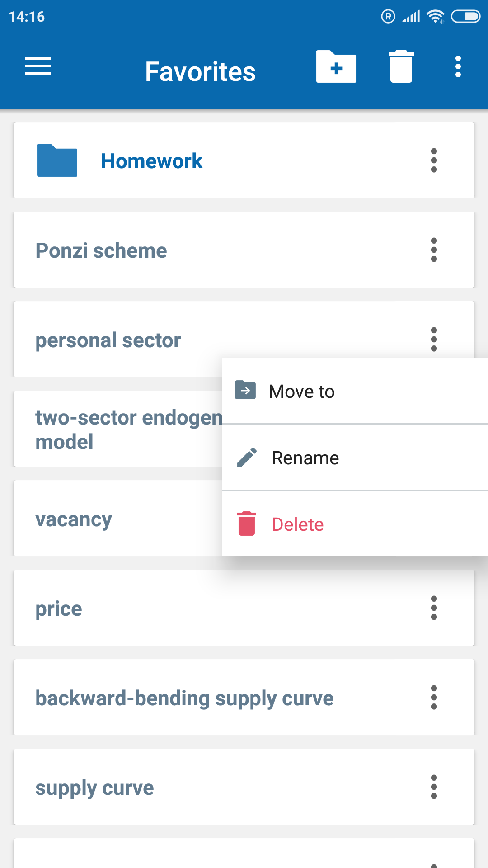Open options for backward-bending supply curve

point(434,697)
